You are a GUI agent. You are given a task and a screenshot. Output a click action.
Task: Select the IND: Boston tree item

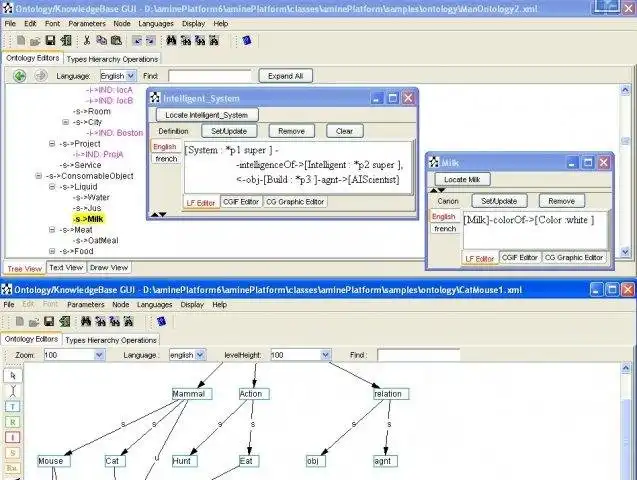coord(115,133)
